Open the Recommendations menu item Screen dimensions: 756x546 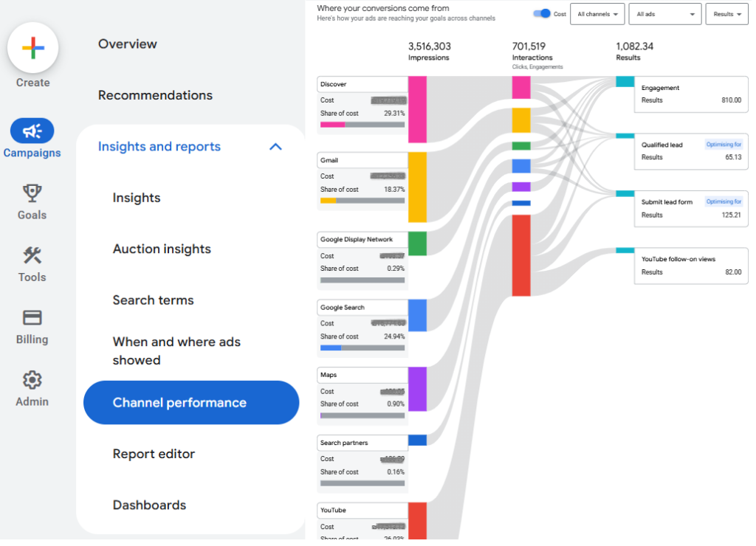(155, 95)
